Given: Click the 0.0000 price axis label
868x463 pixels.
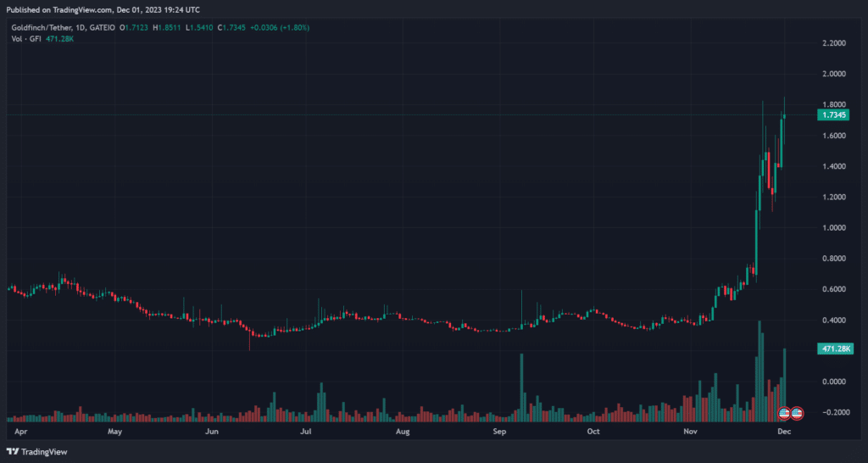Looking at the screenshot, I should (832, 382).
